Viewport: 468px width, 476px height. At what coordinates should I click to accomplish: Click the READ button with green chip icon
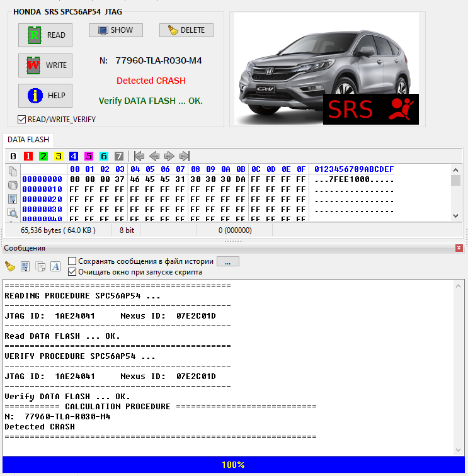(x=45, y=35)
